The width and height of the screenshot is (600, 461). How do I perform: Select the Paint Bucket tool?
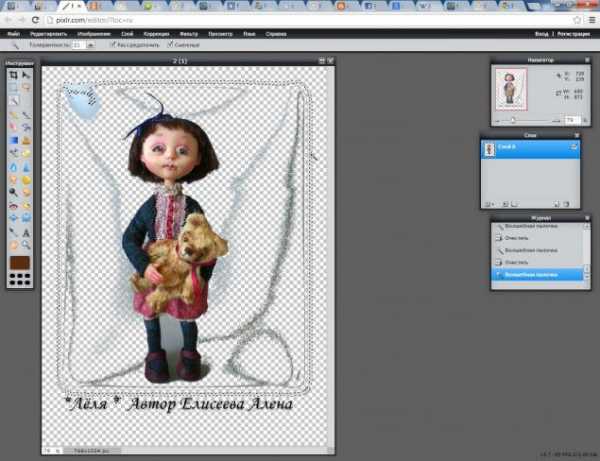click(12, 140)
